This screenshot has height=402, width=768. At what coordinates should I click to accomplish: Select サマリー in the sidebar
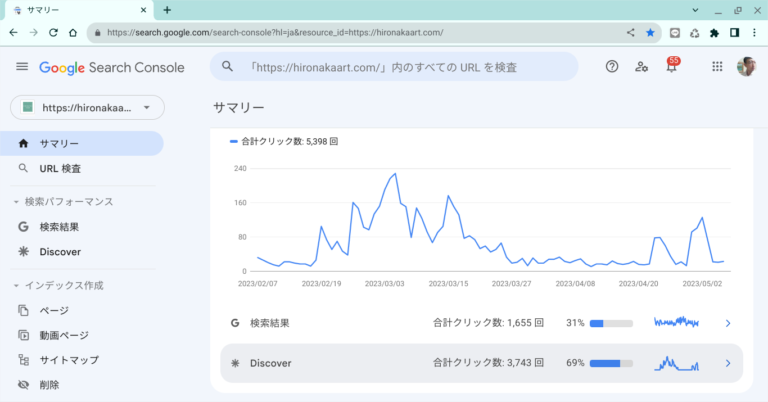81,143
